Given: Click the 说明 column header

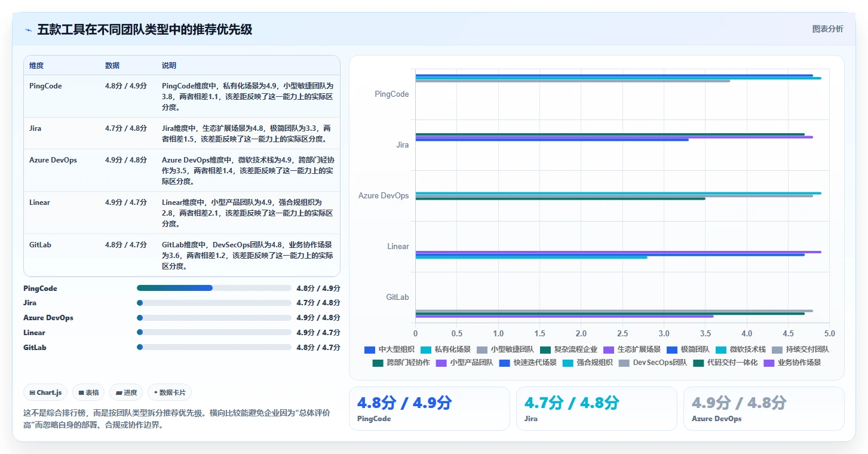Looking at the screenshot, I should point(169,66).
